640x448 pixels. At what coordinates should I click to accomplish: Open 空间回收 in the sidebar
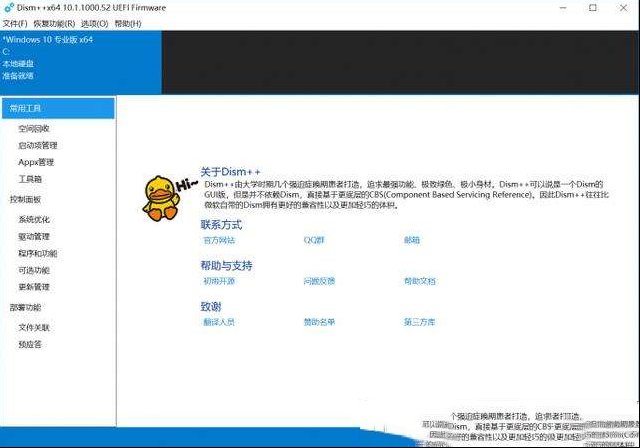(x=34, y=129)
